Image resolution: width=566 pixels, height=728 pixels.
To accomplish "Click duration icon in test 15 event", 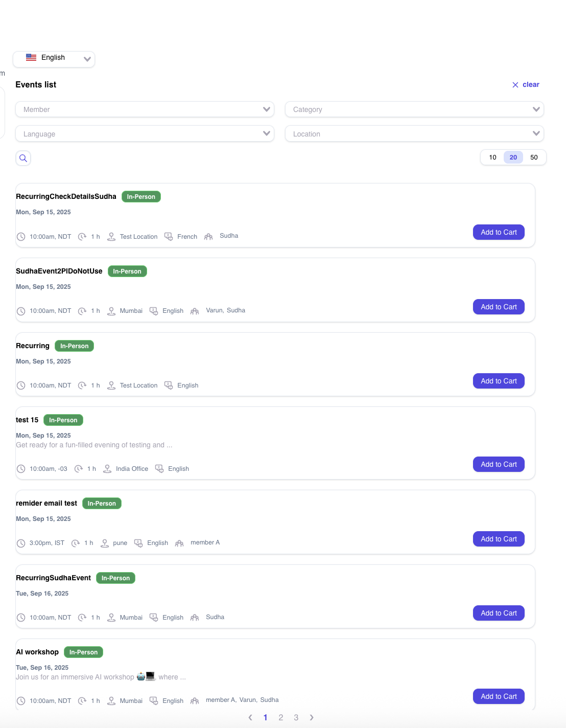I will coord(79,469).
